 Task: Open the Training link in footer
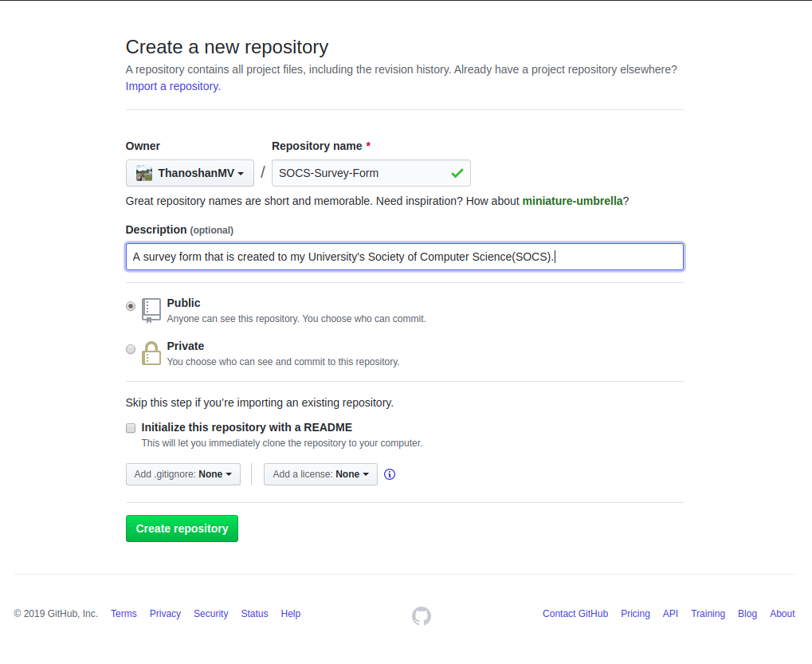708,614
